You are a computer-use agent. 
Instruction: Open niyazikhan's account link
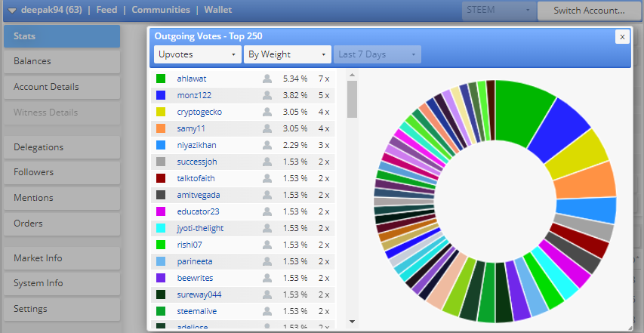[x=197, y=145]
